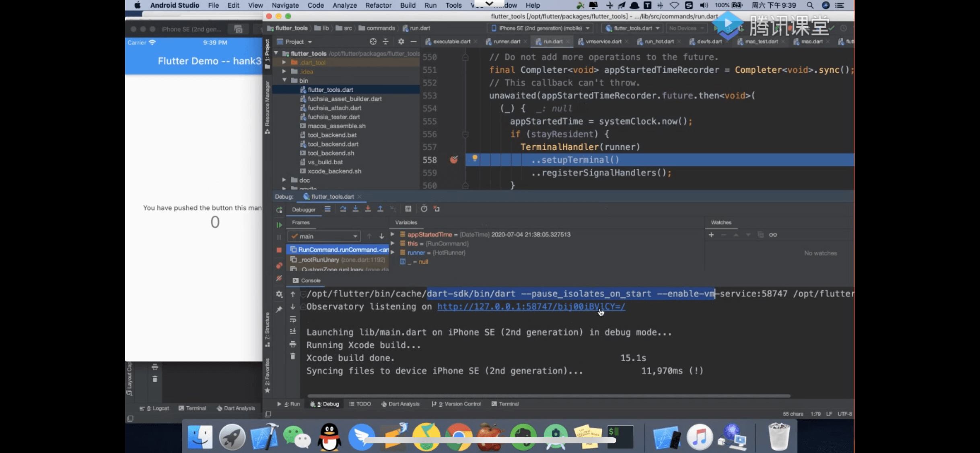Click the Step Over debugger icon

[343, 209]
